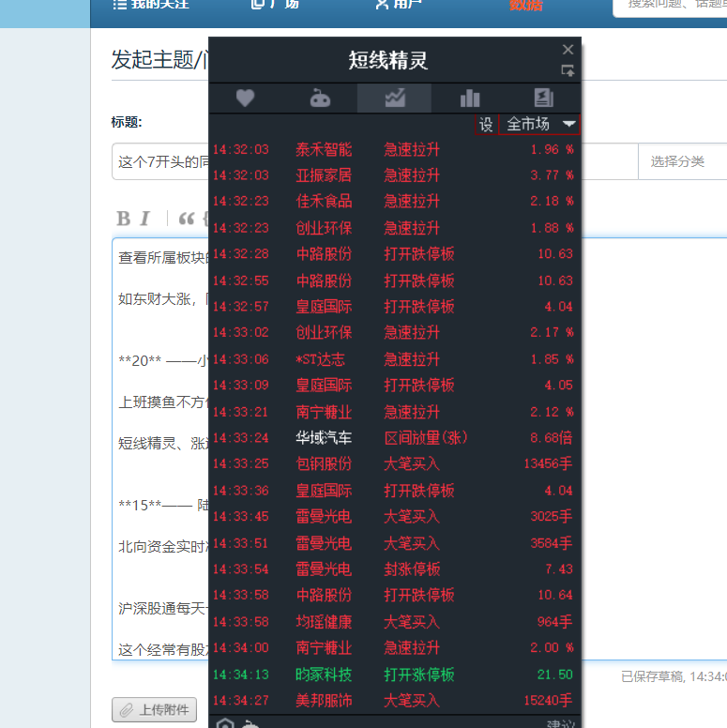The height and width of the screenshot is (728, 727).
Task: Open 数据 in the top navigation
Action: [x=525, y=5]
